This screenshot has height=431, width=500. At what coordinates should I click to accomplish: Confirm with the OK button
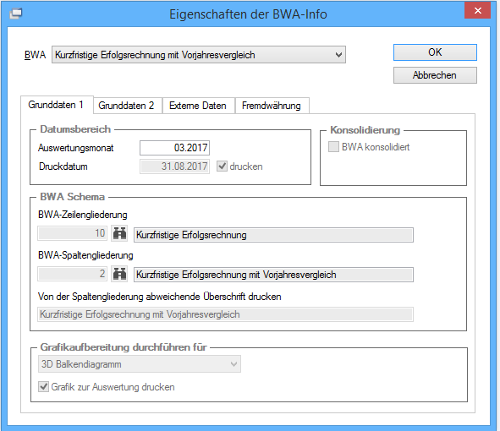click(x=435, y=52)
